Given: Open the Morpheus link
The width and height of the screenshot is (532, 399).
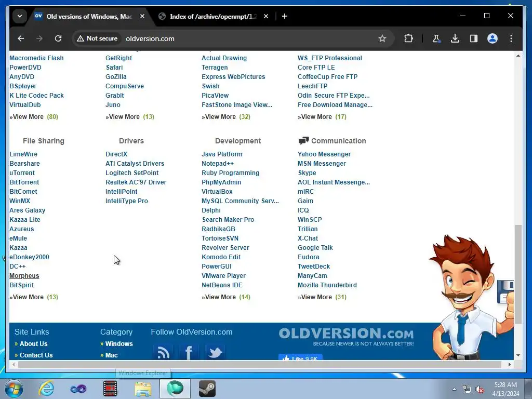Looking at the screenshot, I should pyautogui.click(x=24, y=276).
